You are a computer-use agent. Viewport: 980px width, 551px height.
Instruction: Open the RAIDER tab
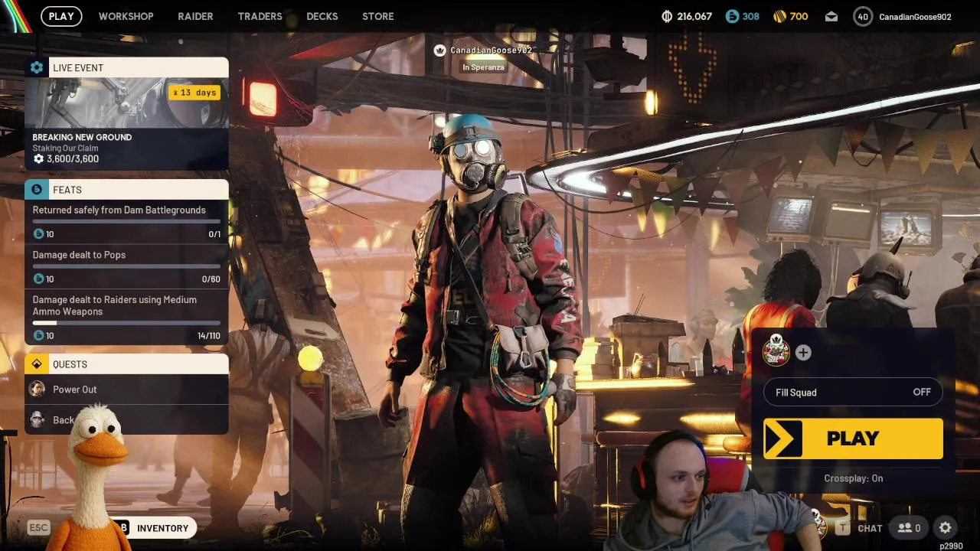click(195, 16)
